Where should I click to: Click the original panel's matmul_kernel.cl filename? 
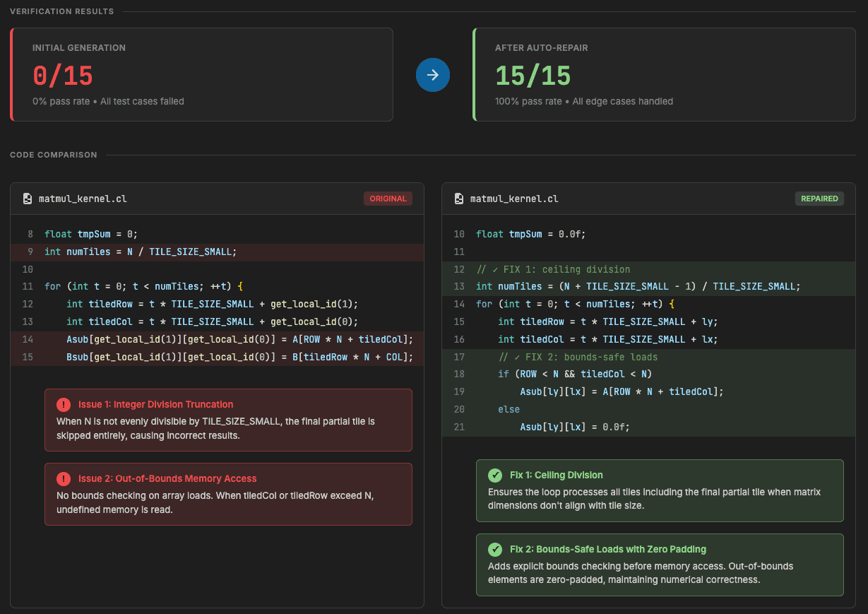tap(83, 199)
